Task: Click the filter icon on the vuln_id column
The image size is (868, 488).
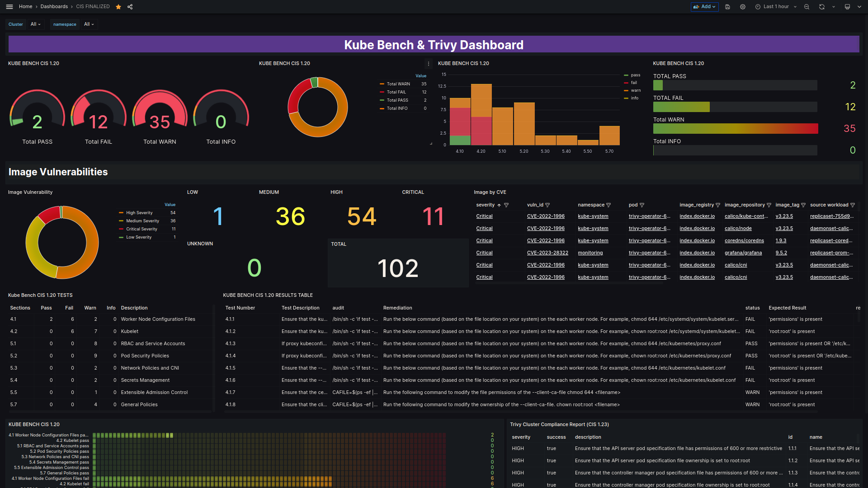Action: pos(548,205)
